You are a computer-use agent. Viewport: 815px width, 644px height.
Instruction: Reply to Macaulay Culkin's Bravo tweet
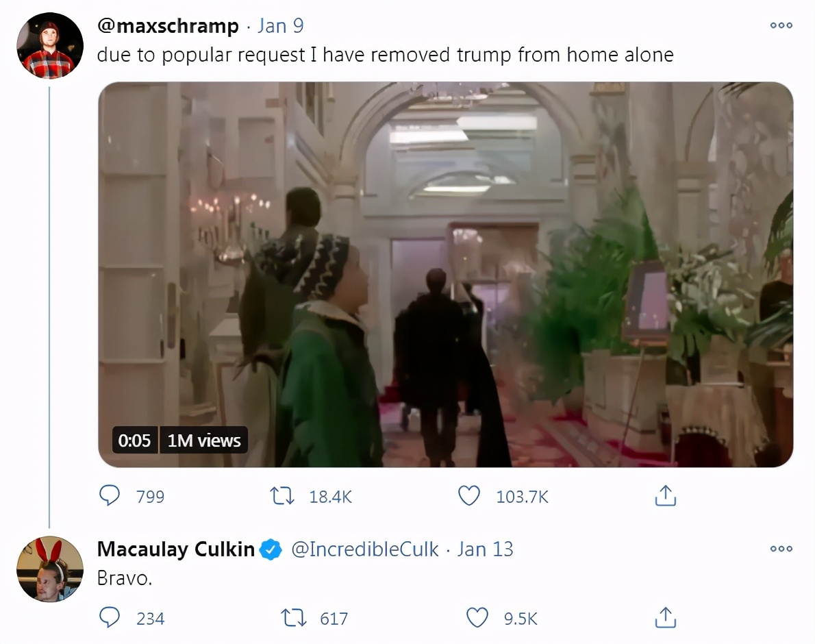pos(109,617)
